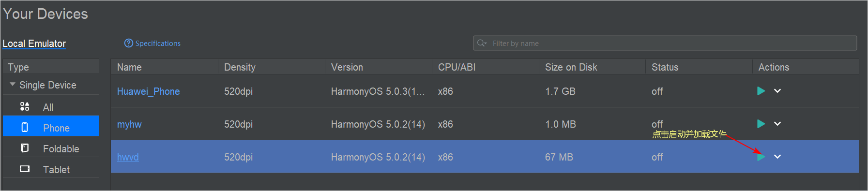Pick the Tablet device type icon
The image size is (868, 191).
coord(25,169)
